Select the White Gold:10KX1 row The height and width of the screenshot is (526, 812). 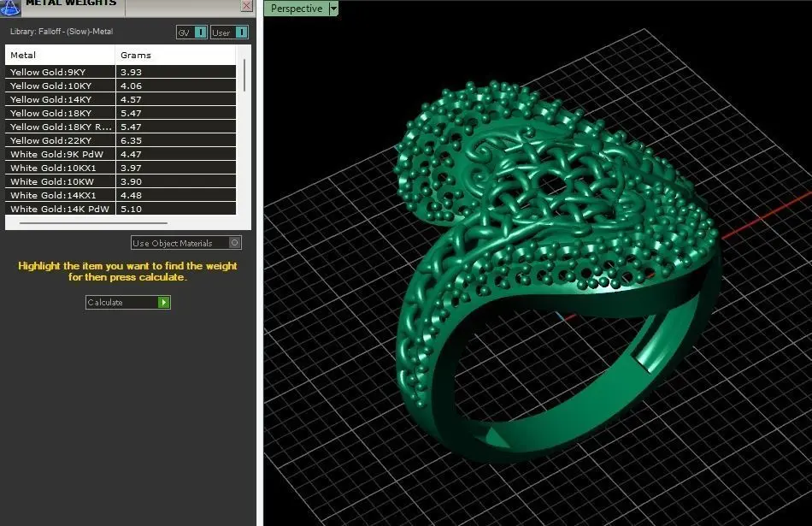point(121,168)
